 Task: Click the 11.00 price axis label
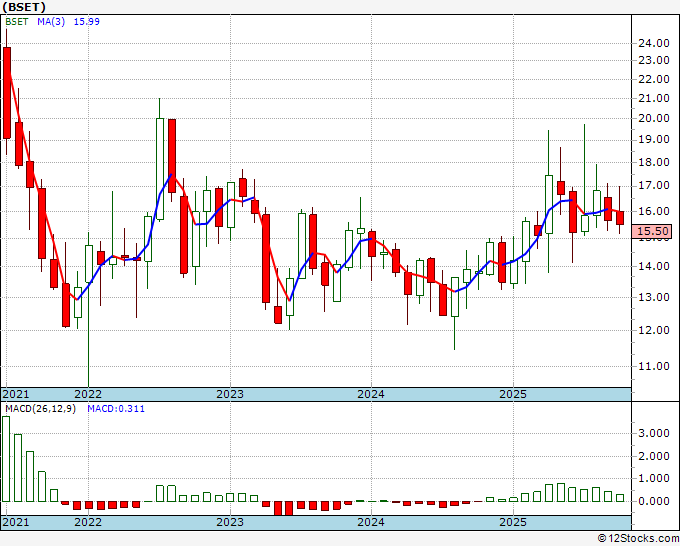point(652,366)
